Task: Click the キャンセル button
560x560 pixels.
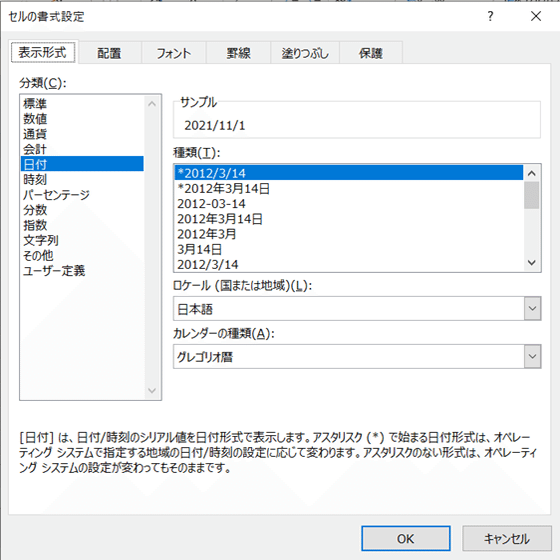Action: [x=507, y=538]
